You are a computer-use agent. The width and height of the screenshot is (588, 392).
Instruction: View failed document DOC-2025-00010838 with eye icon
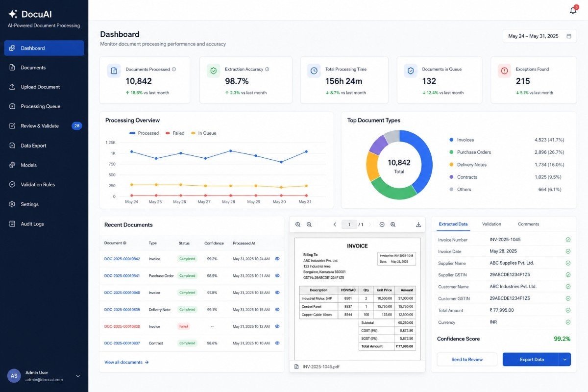277,326
